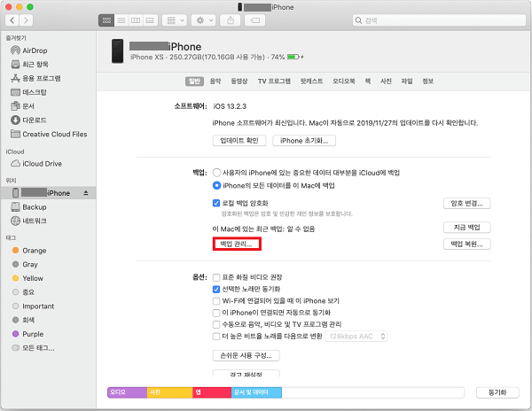Select the back up to this Mac radio option
The image size is (532, 411).
216,186
